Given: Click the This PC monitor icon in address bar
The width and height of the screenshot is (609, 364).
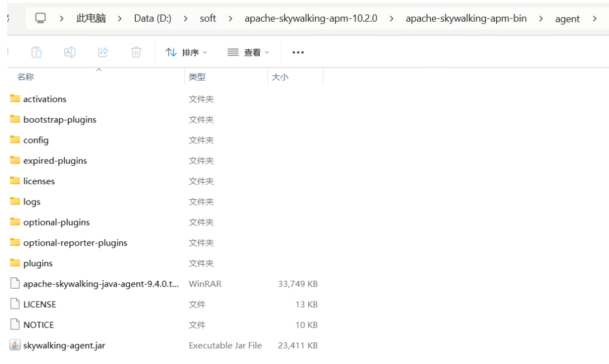Looking at the screenshot, I should [40, 18].
